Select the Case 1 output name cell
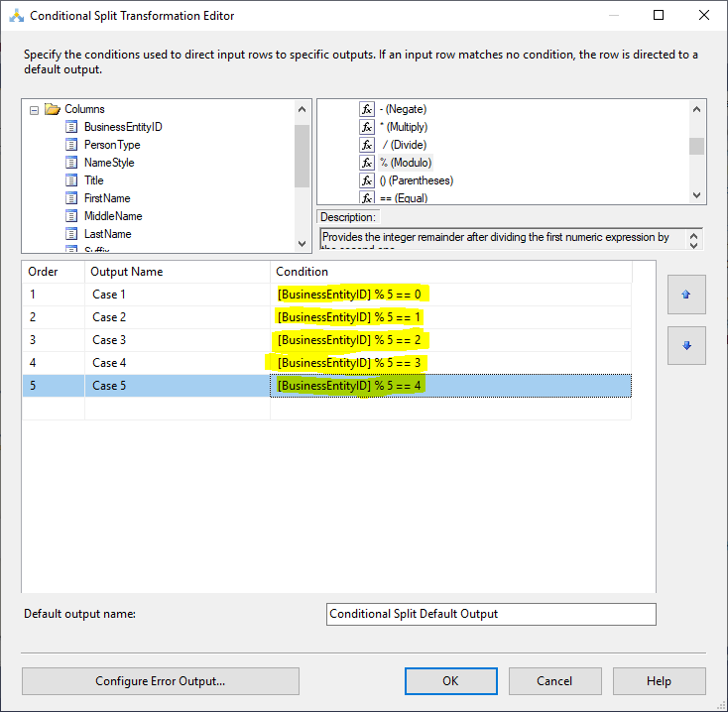 coord(178,295)
